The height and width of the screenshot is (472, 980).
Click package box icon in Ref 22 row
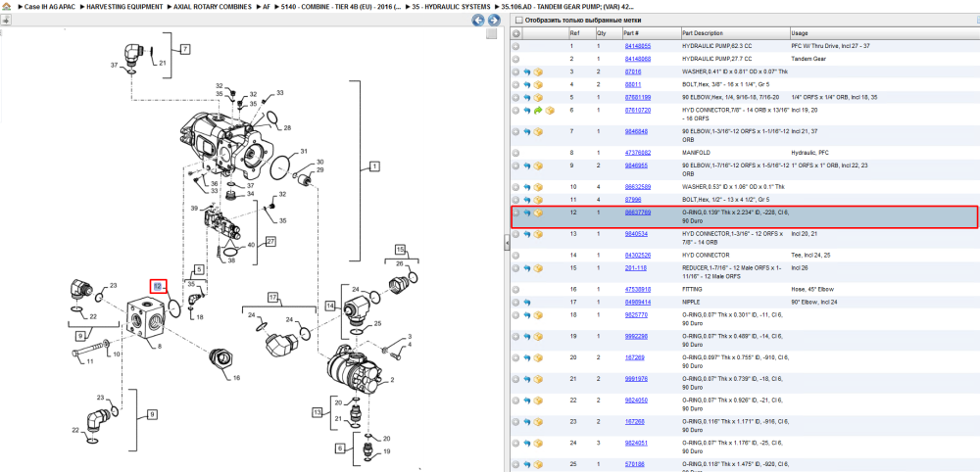coord(538,401)
